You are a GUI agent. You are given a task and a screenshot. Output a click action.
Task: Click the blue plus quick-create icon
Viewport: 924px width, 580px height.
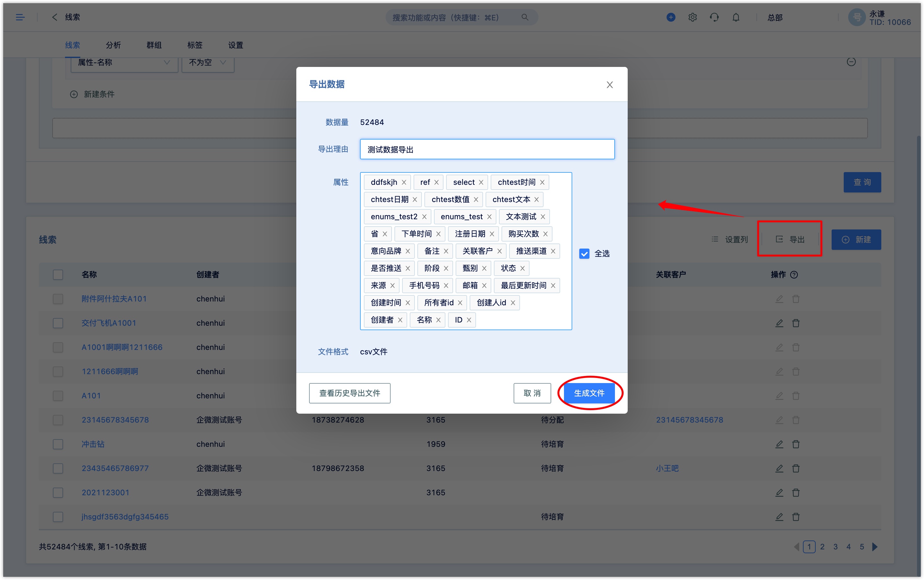pos(671,17)
